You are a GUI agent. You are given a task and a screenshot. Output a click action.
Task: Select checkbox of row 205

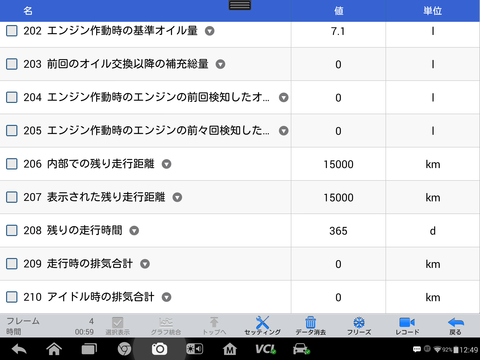click(12, 130)
